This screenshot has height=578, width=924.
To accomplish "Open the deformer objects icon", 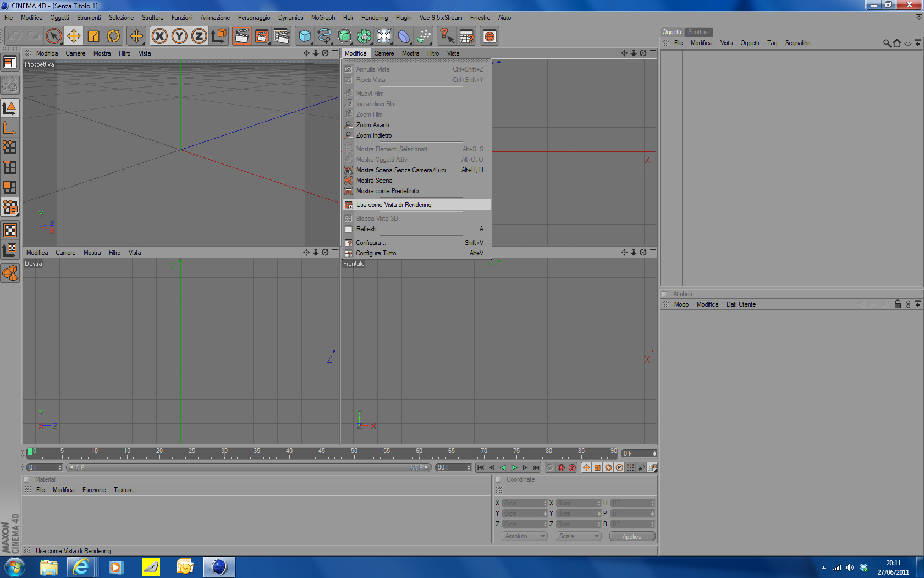I will tap(404, 36).
